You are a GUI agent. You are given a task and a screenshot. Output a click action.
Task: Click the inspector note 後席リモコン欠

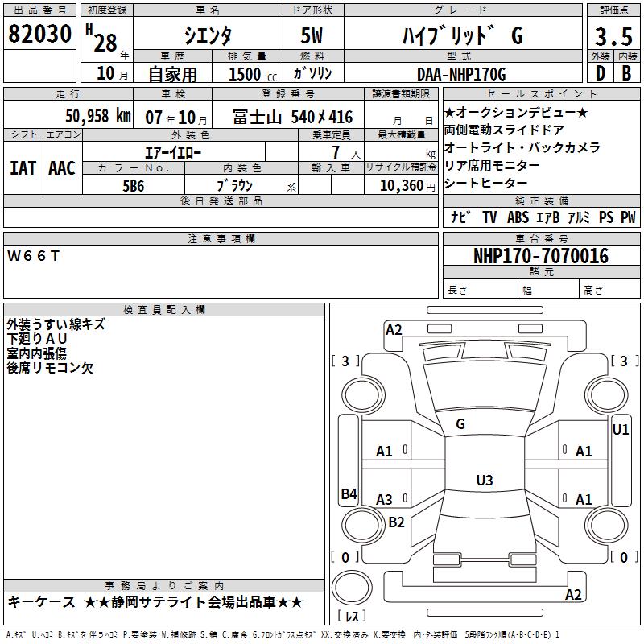[50, 368]
